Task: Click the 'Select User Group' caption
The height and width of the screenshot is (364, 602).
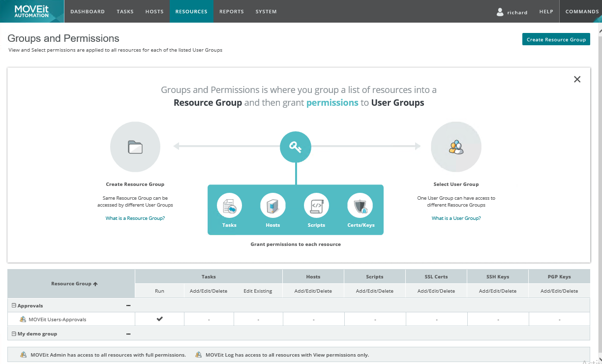Action: 456,184
